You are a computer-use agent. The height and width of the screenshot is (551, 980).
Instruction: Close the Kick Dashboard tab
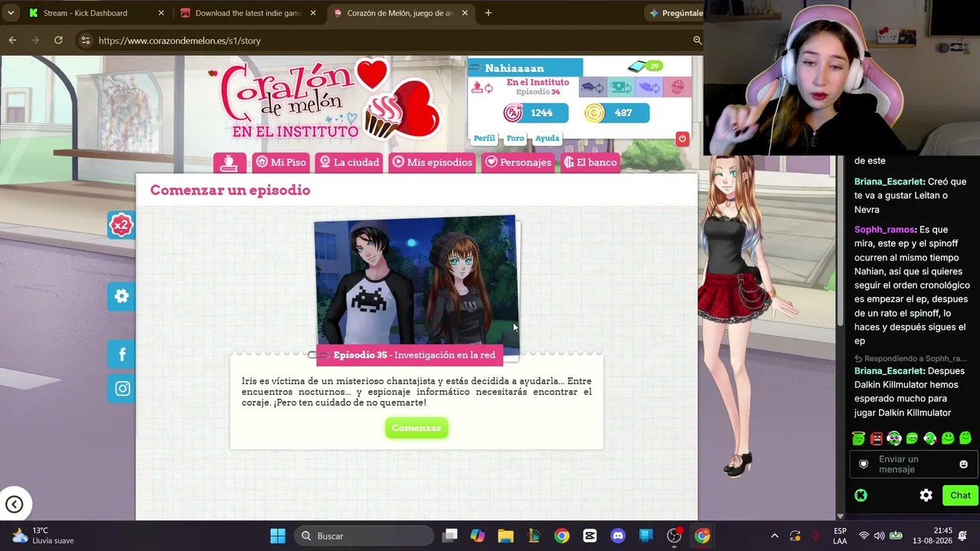point(161,13)
